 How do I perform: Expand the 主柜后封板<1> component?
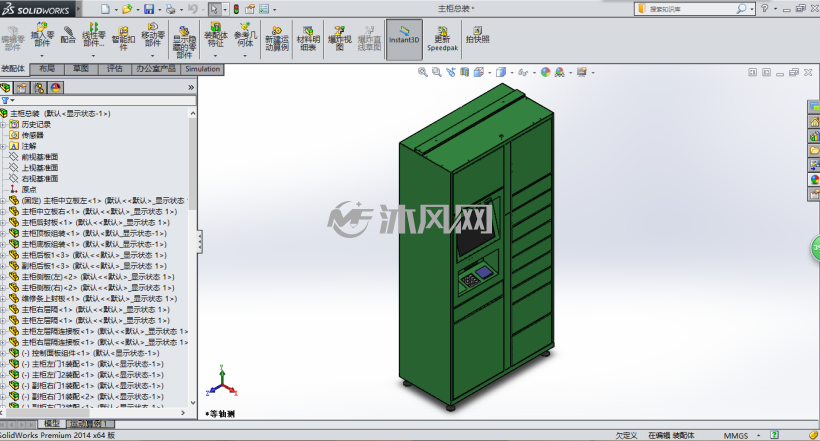(x=3, y=223)
